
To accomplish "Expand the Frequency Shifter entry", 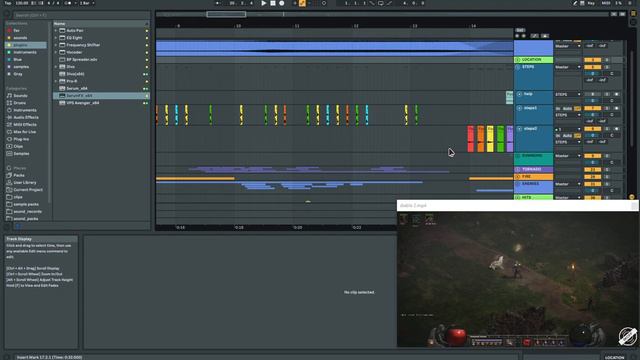I will pos(56,45).
